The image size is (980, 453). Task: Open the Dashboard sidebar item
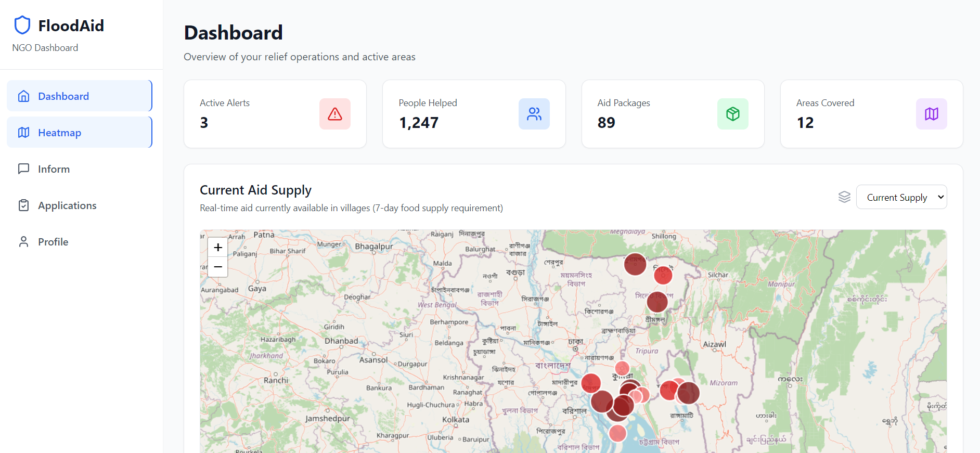click(80, 96)
